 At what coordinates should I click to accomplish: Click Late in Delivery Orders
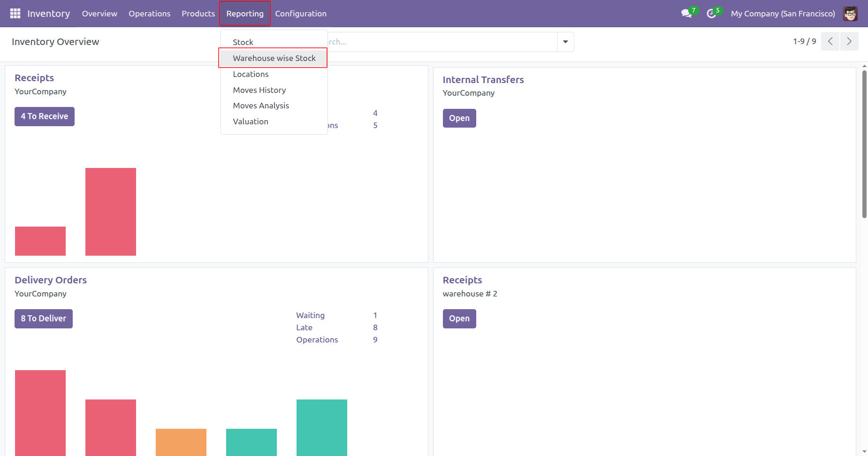304,327
